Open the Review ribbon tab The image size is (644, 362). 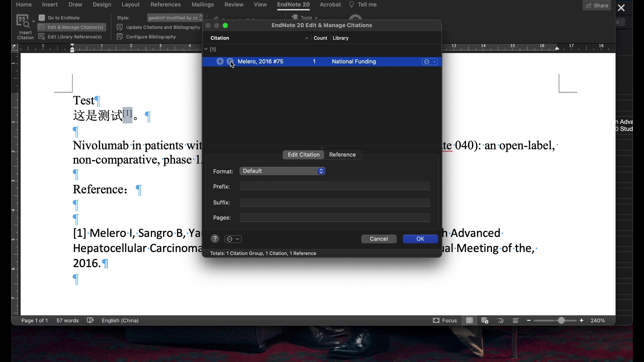tap(234, 5)
